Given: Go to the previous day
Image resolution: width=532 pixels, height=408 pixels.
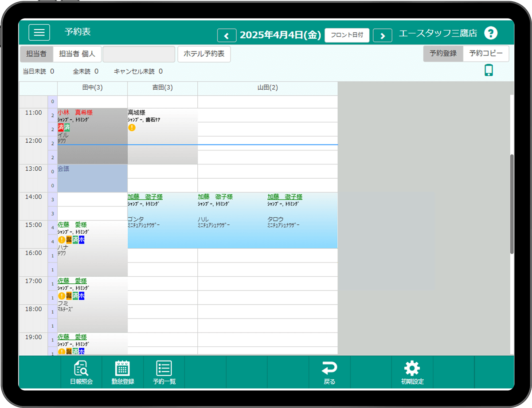Looking at the screenshot, I should pyautogui.click(x=227, y=35).
